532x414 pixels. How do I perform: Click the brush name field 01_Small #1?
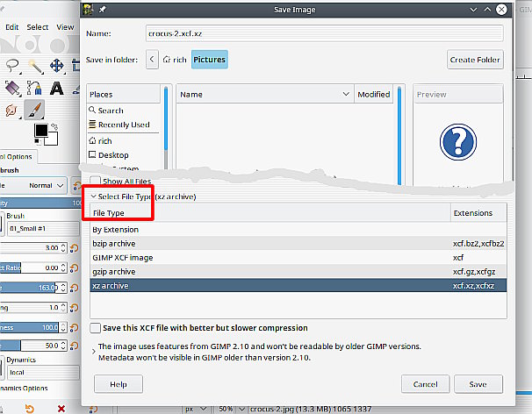coord(43,229)
